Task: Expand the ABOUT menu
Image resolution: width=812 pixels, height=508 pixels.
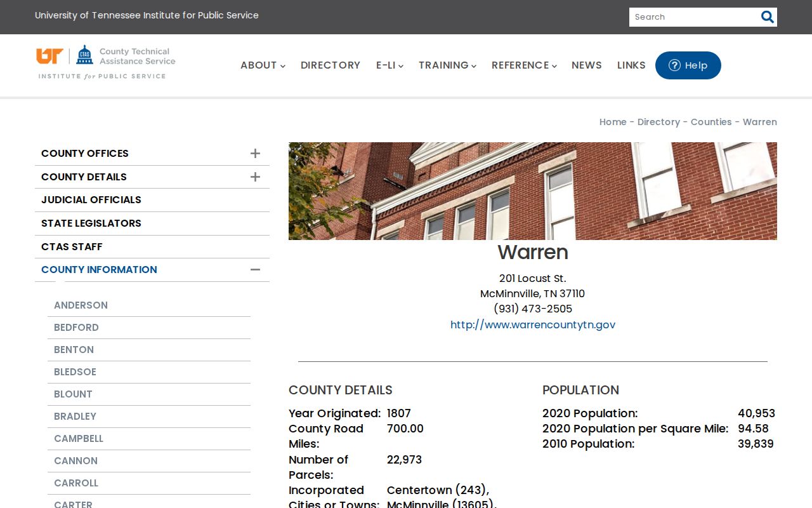Action: coord(263,65)
